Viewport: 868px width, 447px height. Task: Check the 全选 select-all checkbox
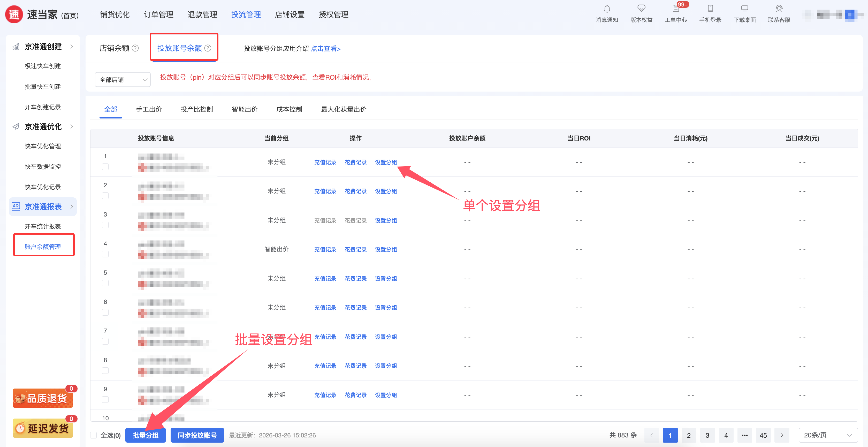[x=94, y=435]
